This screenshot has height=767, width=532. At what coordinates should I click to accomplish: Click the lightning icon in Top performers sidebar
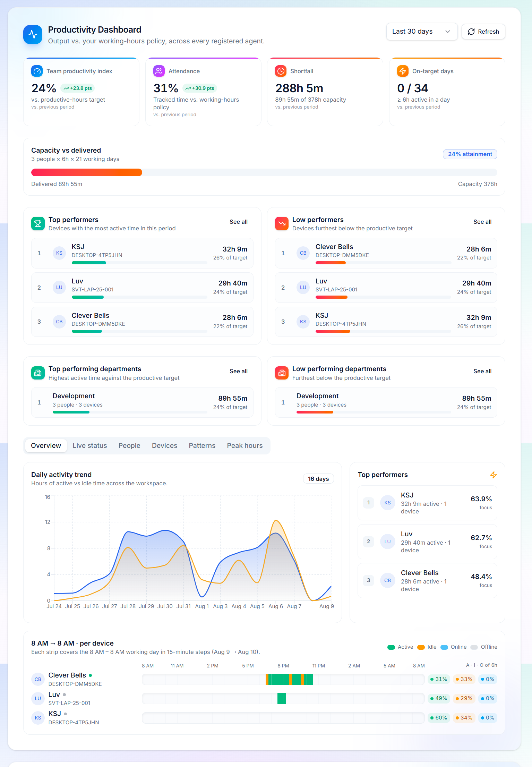pyautogui.click(x=493, y=475)
